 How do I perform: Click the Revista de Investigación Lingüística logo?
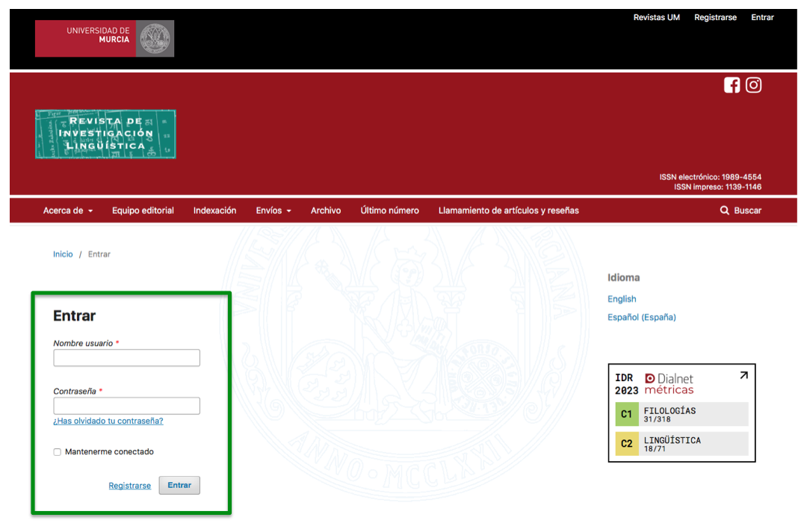(105, 134)
